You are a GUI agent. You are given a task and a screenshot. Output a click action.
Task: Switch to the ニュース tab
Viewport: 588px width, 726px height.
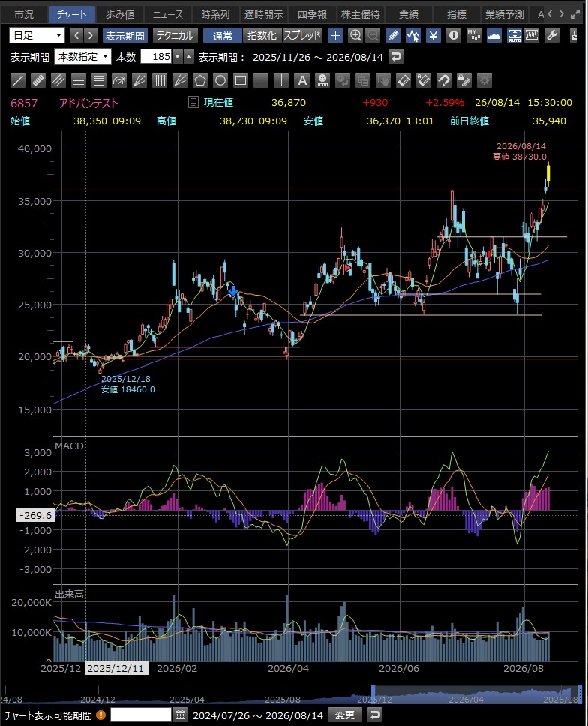click(168, 14)
